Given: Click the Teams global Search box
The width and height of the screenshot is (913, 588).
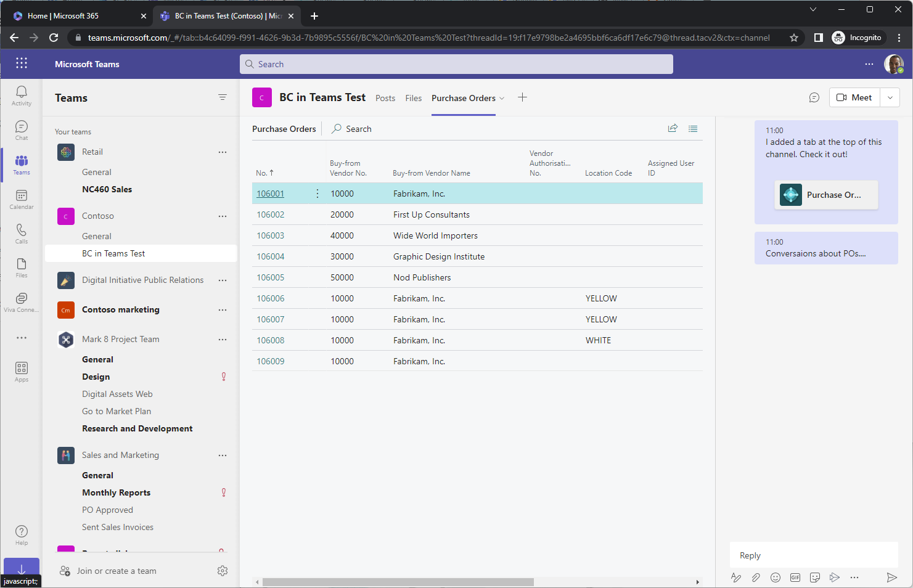Looking at the screenshot, I should [456, 64].
